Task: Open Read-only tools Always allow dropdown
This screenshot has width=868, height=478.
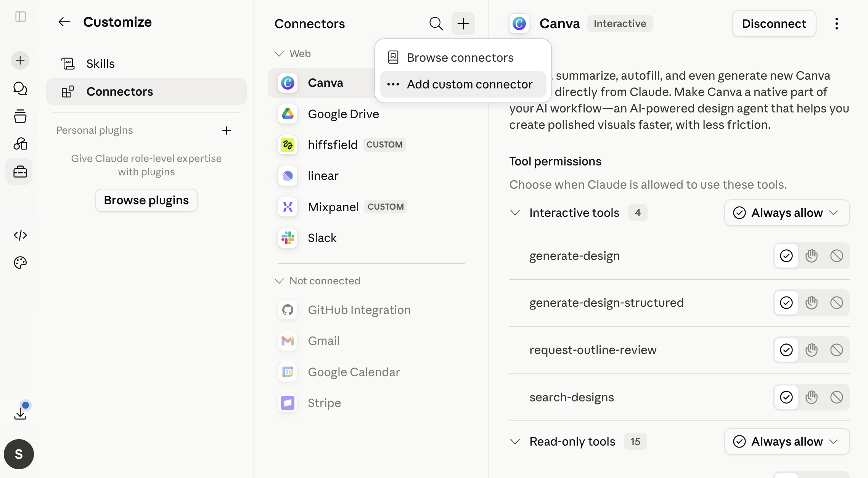Action: 787,441
